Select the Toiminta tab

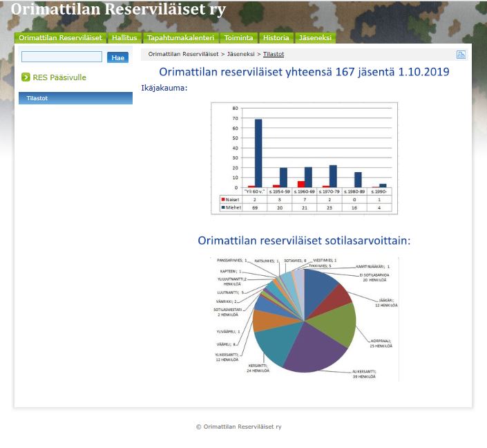(238, 38)
